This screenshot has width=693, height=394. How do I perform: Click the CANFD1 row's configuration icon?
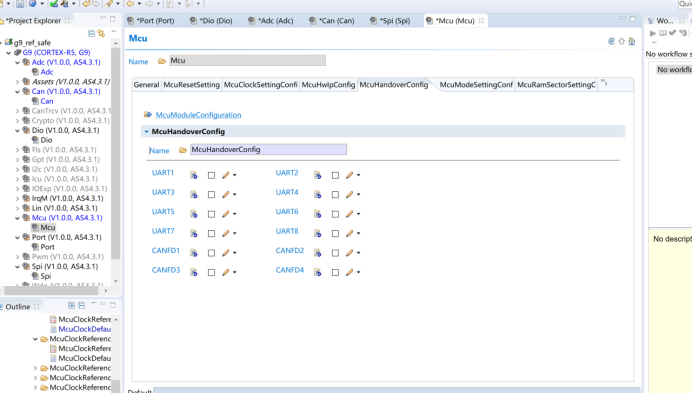tap(194, 253)
